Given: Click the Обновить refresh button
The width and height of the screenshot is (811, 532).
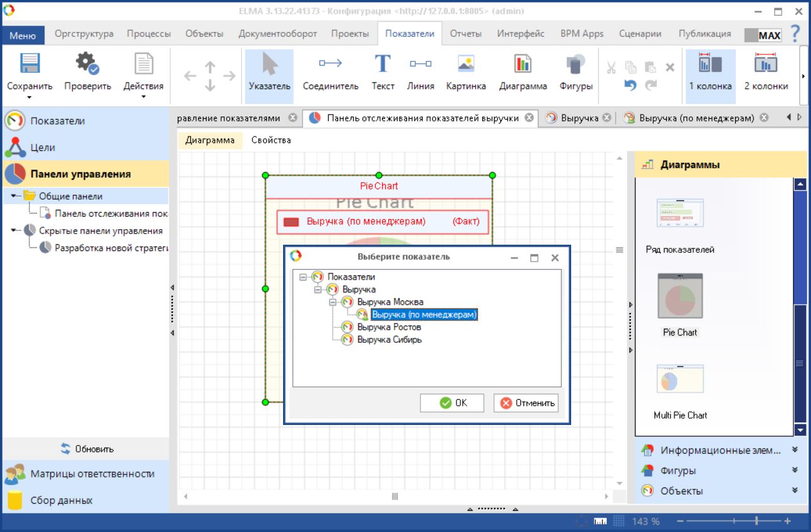Looking at the screenshot, I should coord(86,449).
